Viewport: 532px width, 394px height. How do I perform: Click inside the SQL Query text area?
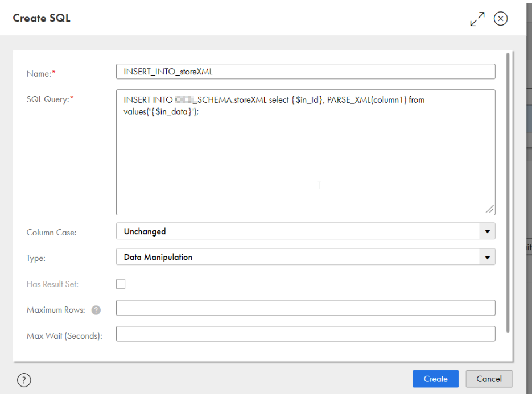point(306,152)
